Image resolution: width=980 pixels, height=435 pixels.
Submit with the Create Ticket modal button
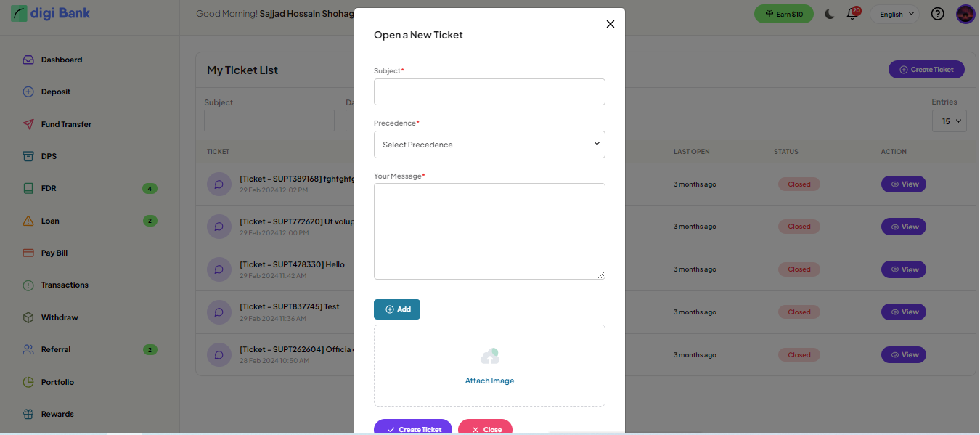coord(413,428)
